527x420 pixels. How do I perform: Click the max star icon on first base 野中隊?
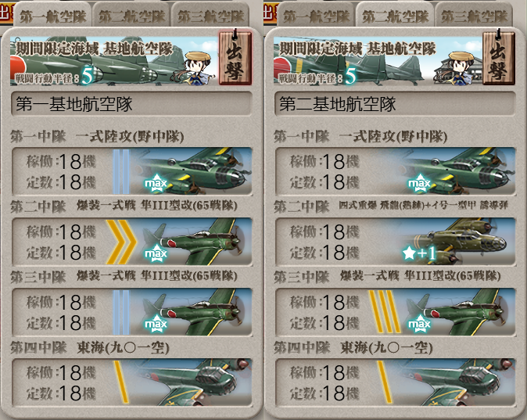coord(156,183)
